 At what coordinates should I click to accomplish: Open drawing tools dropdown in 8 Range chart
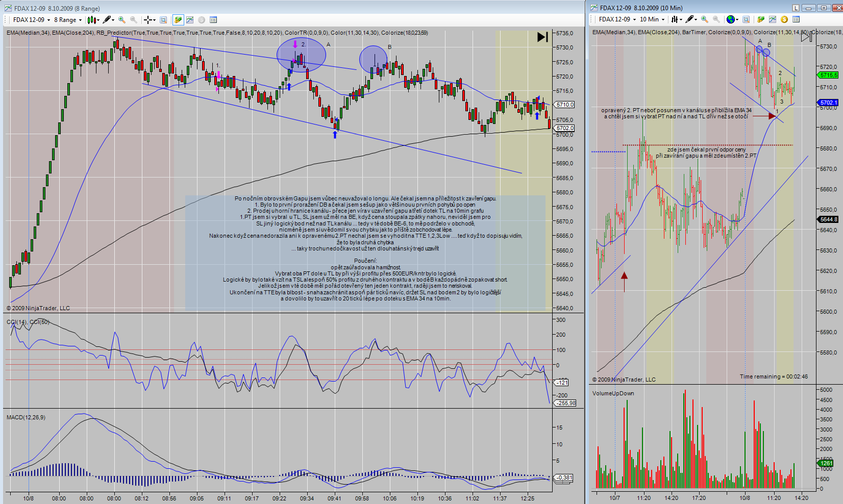109,20
